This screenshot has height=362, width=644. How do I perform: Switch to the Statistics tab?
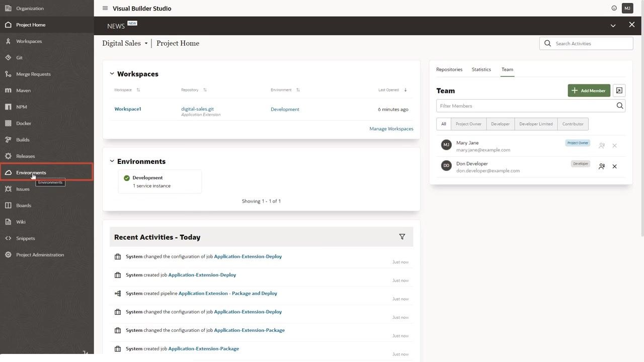[481, 69]
